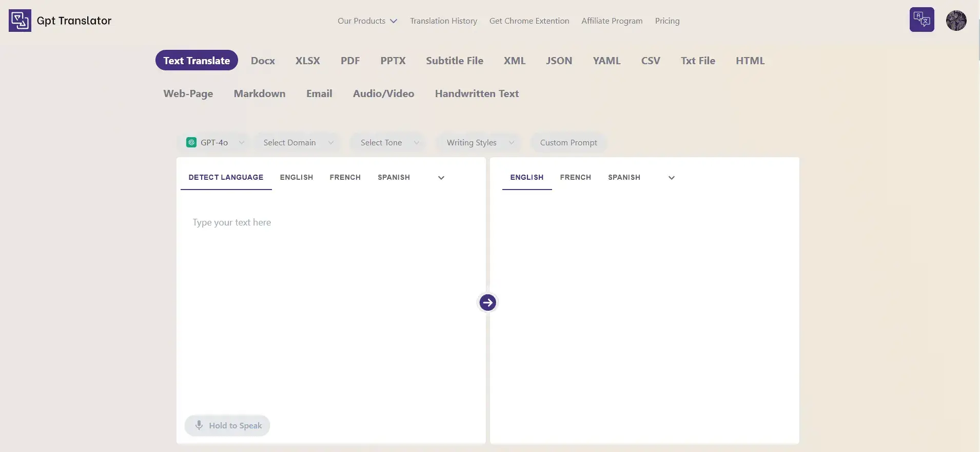
Task: Click the green GPT-4o model icon
Action: pos(191,143)
